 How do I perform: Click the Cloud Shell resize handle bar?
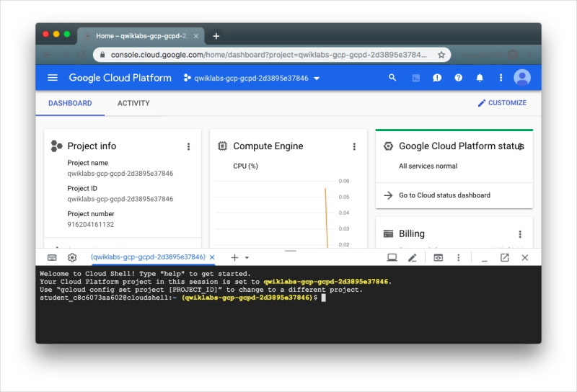pos(291,251)
